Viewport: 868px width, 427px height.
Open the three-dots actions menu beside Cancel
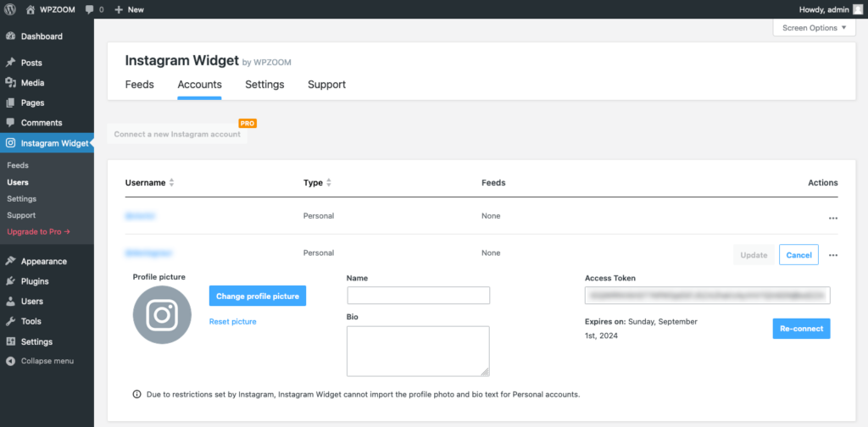[833, 256]
